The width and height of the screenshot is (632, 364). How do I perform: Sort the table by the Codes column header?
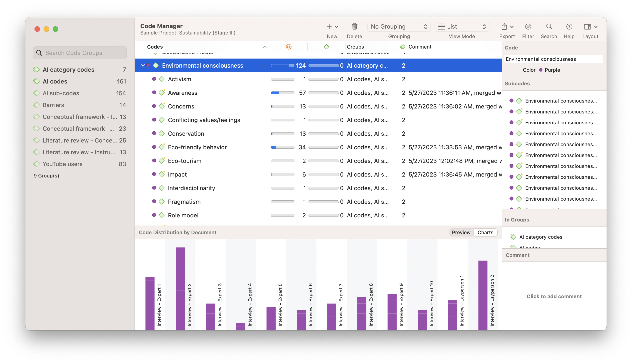(x=155, y=47)
